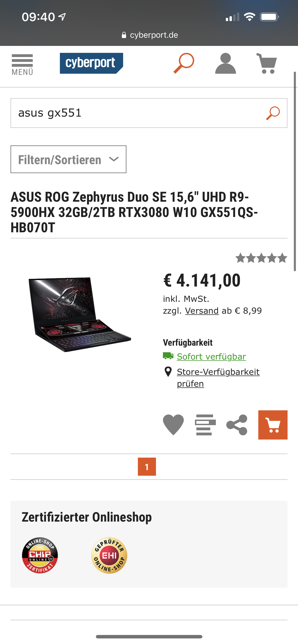
Task: Open the shopping cart icon in header
Action: [x=267, y=63]
